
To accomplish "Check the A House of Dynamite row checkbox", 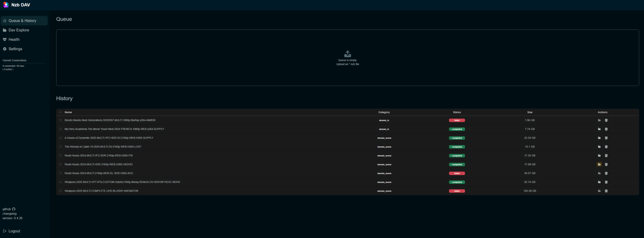I will point(60,138).
